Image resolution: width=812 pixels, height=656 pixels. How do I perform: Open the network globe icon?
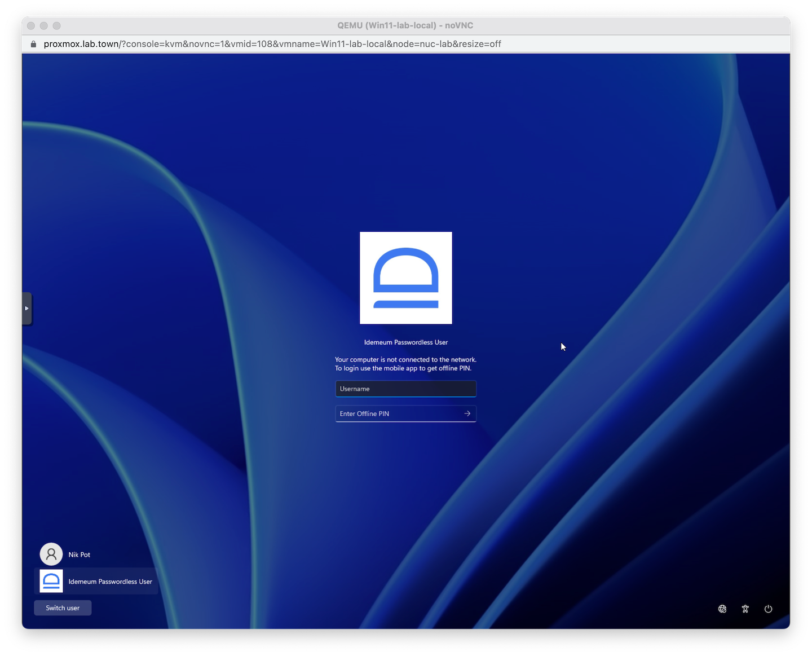point(722,609)
